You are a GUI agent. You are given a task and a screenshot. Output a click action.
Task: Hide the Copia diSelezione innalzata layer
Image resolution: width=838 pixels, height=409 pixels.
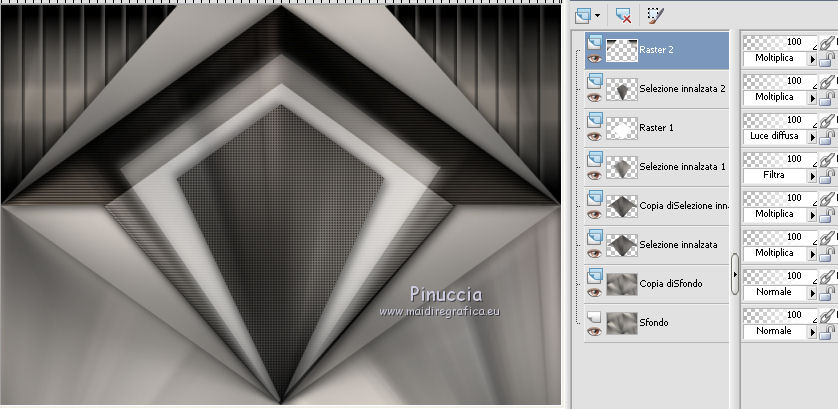594,215
